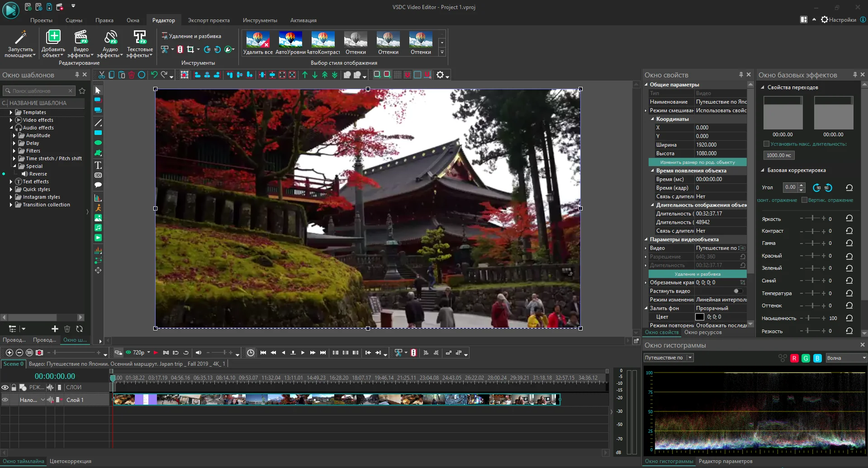
Task: Zoom out the timeline with minus circle
Action: click(19, 353)
